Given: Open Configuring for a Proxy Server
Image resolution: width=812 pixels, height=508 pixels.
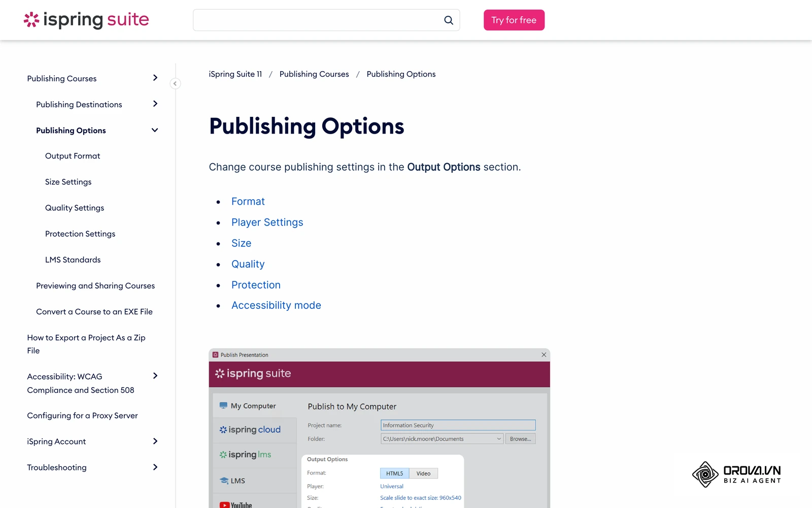Looking at the screenshot, I should [x=82, y=416].
